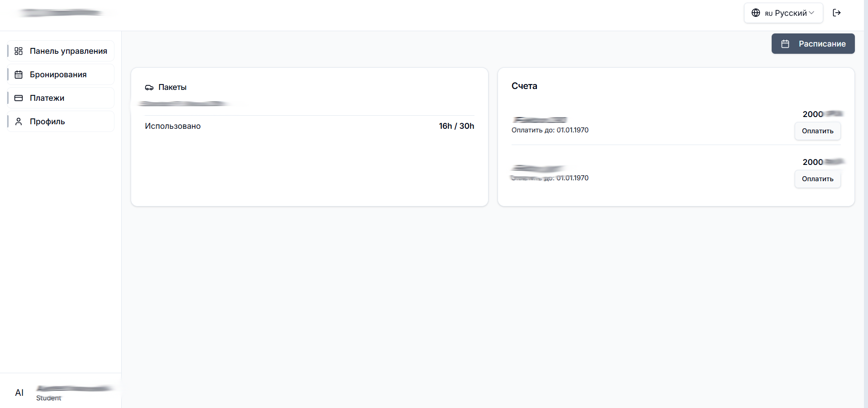Click the globe icon in language selector
Image resolution: width=868 pixels, height=408 pixels.
coord(755,13)
